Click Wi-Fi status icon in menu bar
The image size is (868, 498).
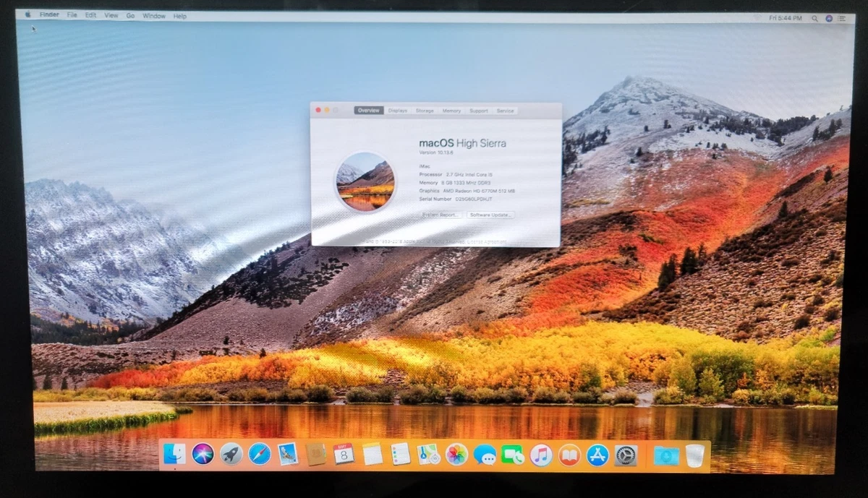[759, 17]
